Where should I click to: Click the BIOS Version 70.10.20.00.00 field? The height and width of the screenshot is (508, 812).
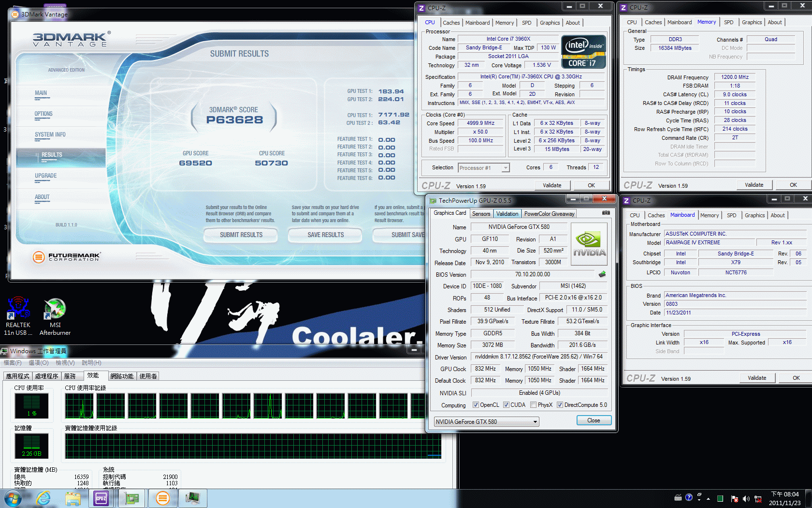click(x=533, y=274)
